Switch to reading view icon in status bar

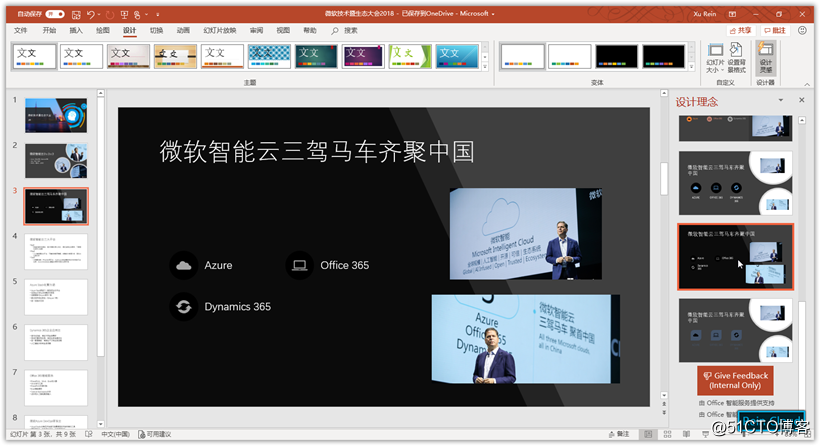686,434
